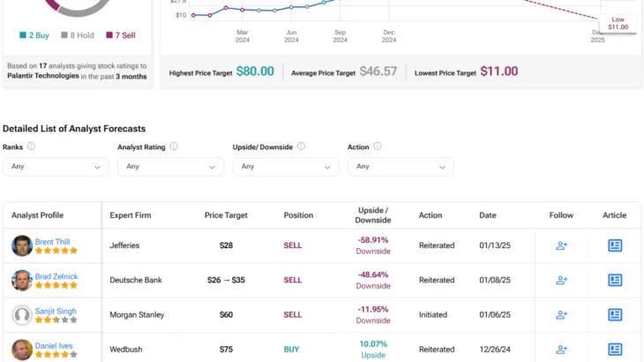Open article icon in Deutsche Bank row
The width and height of the screenshot is (644, 362).
pyautogui.click(x=615, y=280)
